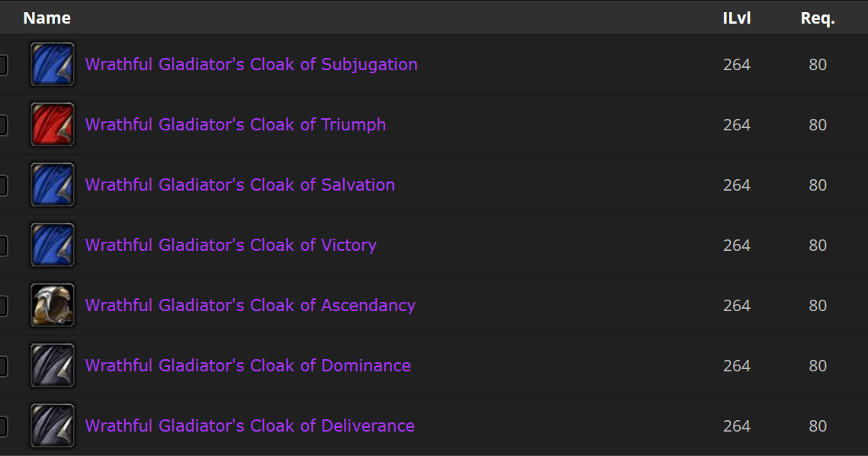Viewport: 868px width, 456px height.
Task: Sort items by ILvl column header
Action: click(737, 18)
